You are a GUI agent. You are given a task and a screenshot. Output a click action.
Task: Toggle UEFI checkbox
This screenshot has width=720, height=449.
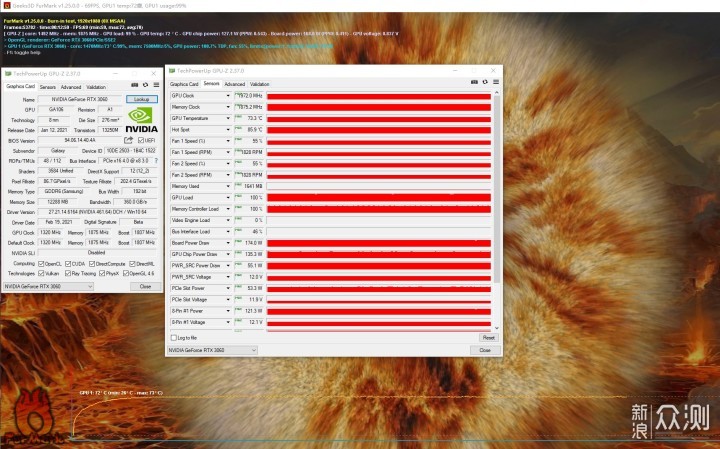tap(141, 140)
